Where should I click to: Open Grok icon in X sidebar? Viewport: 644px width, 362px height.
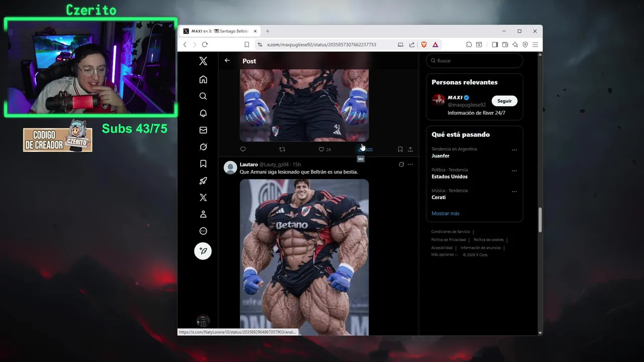pos(203,147)
